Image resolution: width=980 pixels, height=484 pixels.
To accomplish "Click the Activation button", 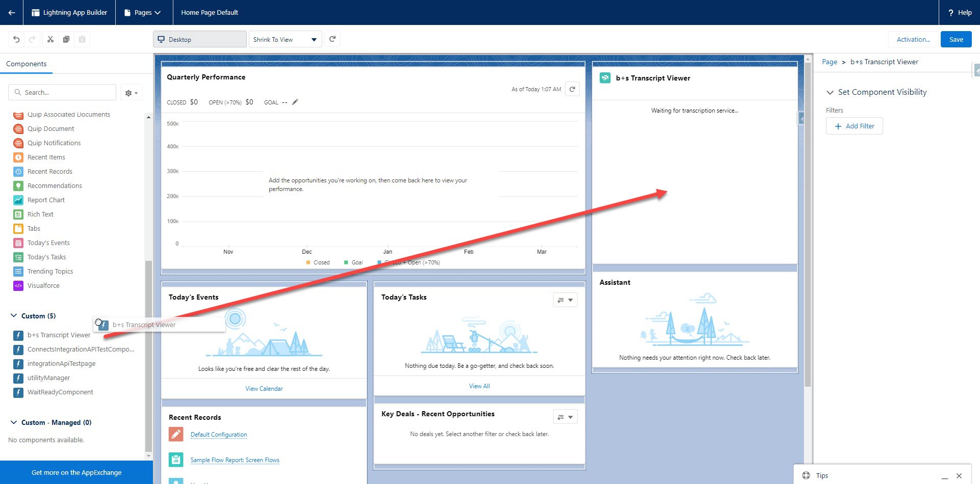I will (913, 39).
